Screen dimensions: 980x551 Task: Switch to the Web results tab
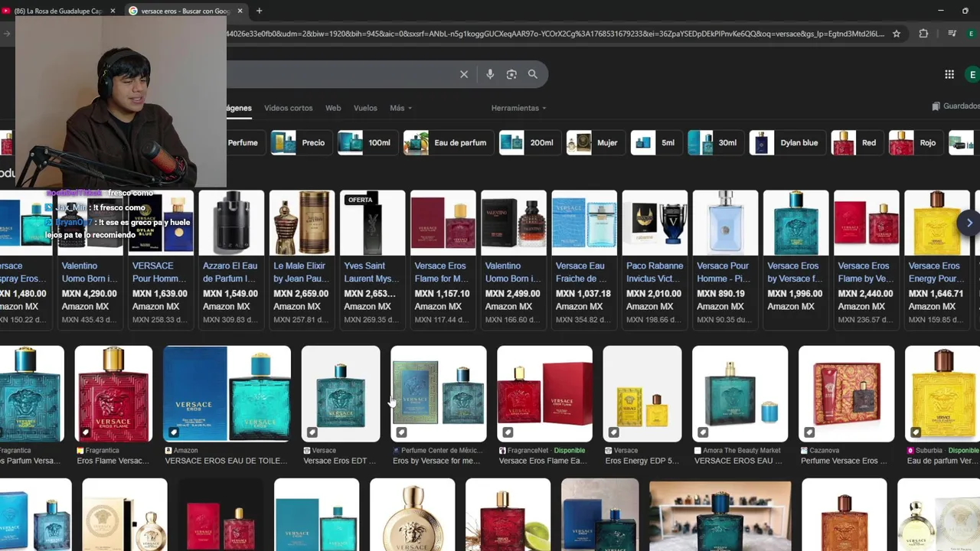coord(333,108)
